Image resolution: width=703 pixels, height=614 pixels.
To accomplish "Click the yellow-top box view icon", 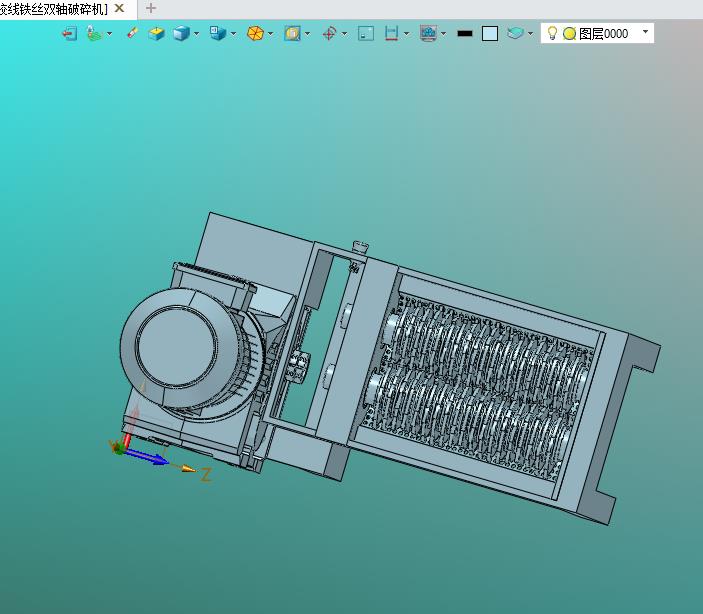I will [157, 33].
